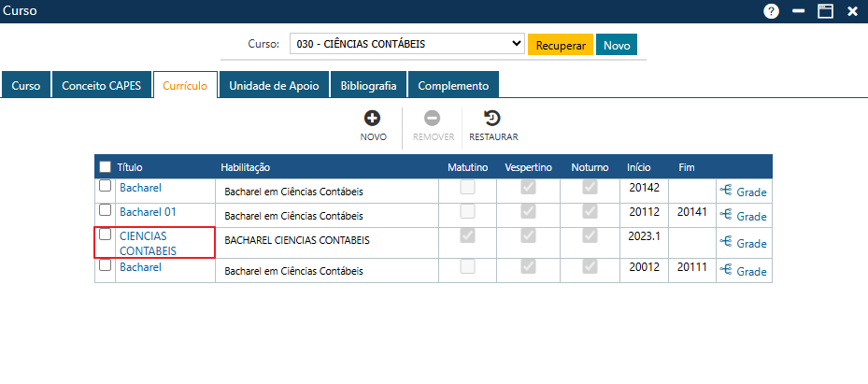Toggle Matutino checkbox in CIENCIAS CONTABEIS row

[x=468, y=235]
